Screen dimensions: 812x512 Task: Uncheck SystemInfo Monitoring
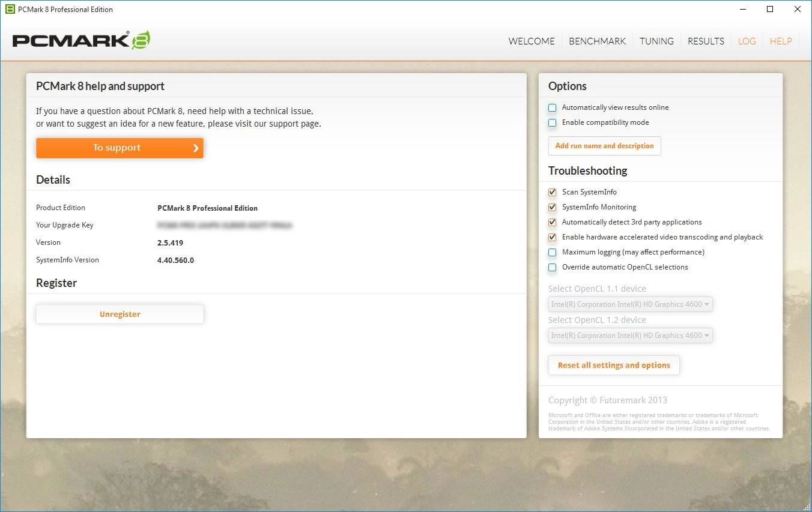pyautogui.click(x=553, y=208)
